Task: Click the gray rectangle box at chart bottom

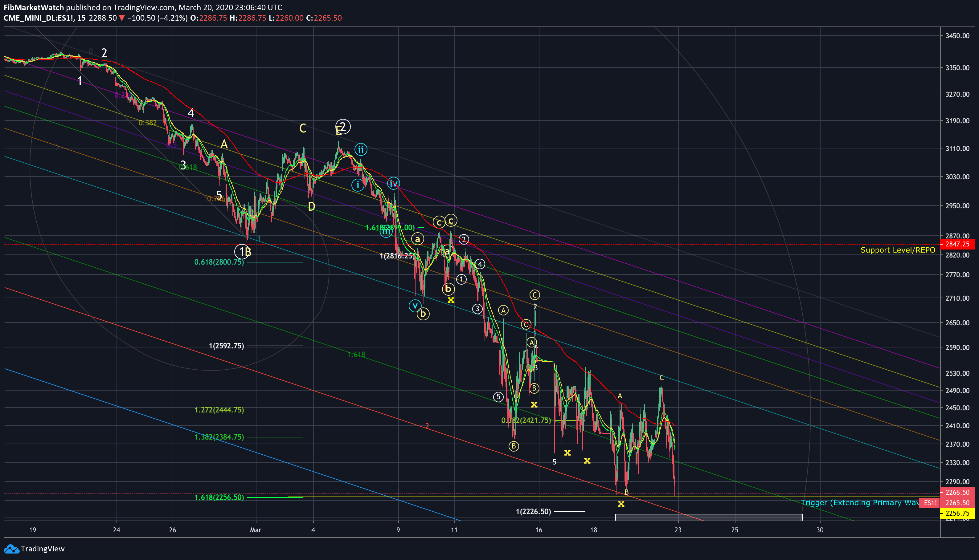Action: (709, 517)
